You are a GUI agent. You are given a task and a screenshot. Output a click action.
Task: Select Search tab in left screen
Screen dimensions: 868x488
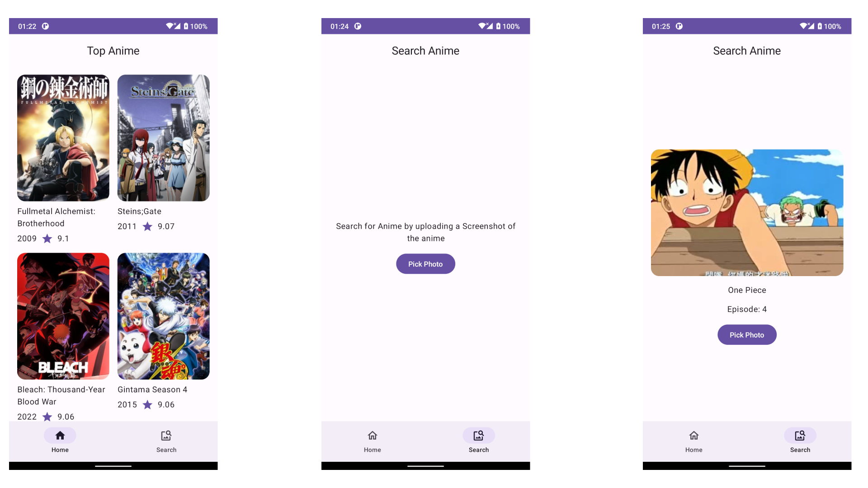coord(166,441)
